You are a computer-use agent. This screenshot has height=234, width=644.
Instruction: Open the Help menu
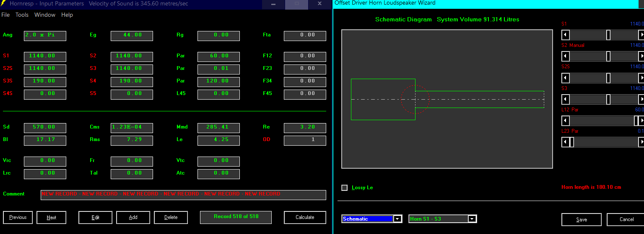pos(67,15)
